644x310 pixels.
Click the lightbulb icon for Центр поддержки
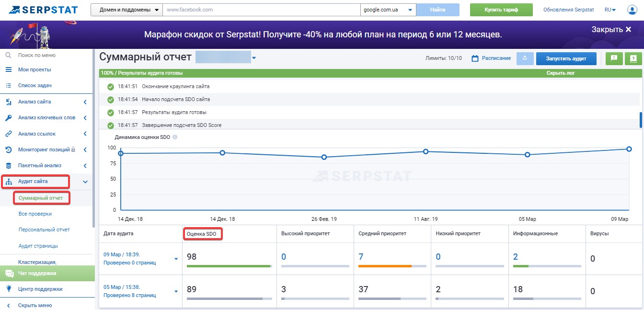coord(8,289)
